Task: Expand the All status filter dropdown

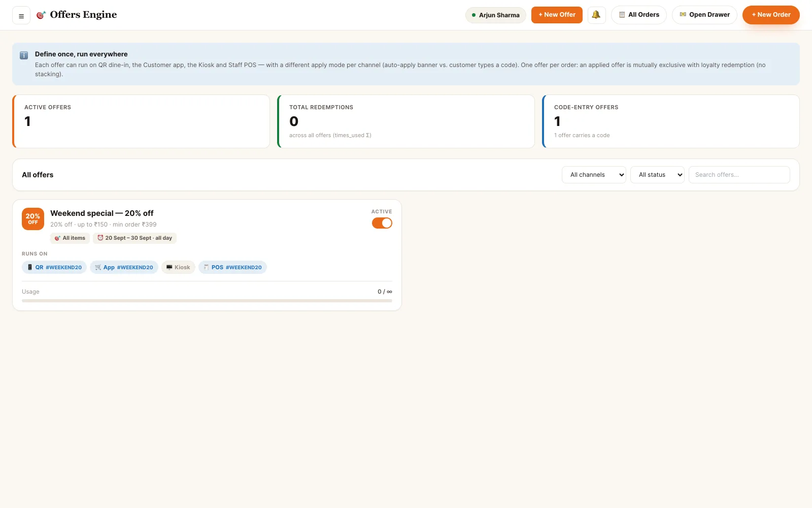Action: coord(657,175)
